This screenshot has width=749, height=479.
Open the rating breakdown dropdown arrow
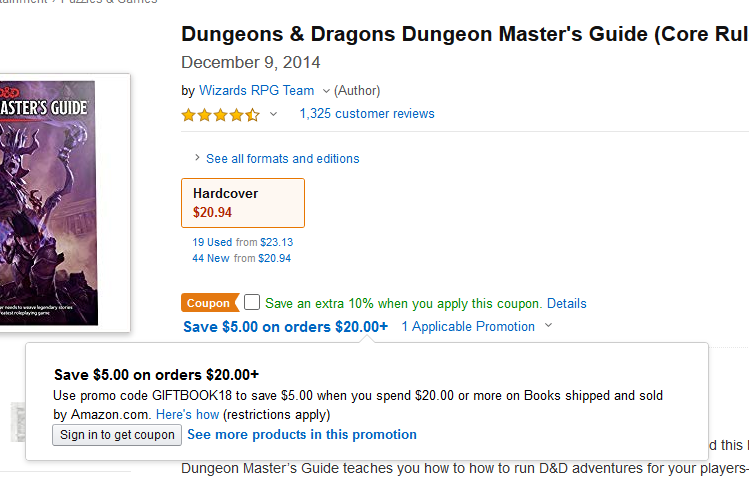click(273, 115)
